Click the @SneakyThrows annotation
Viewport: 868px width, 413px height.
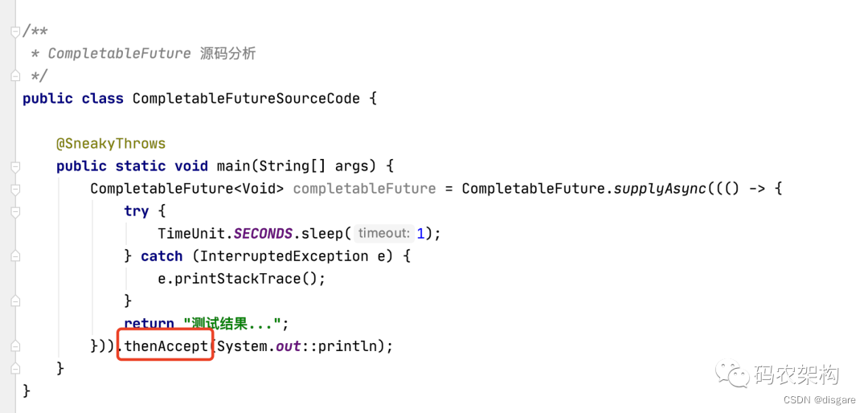(x=111, y=144)
